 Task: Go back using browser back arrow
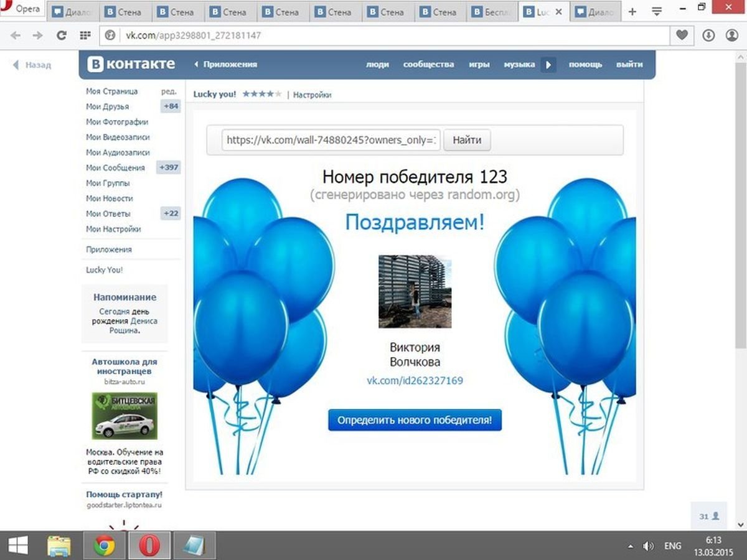pos(15,36)
